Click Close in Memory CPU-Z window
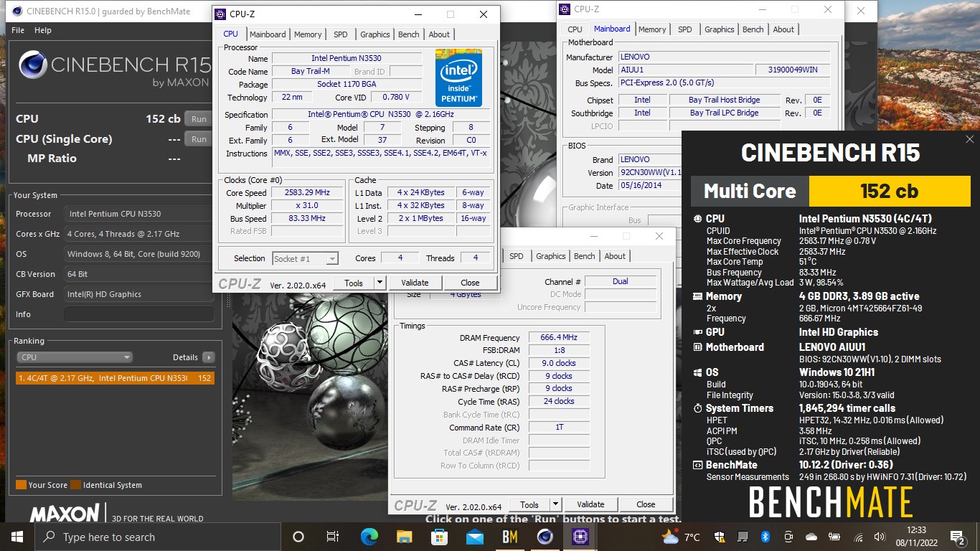 click(x=646, y=504)
